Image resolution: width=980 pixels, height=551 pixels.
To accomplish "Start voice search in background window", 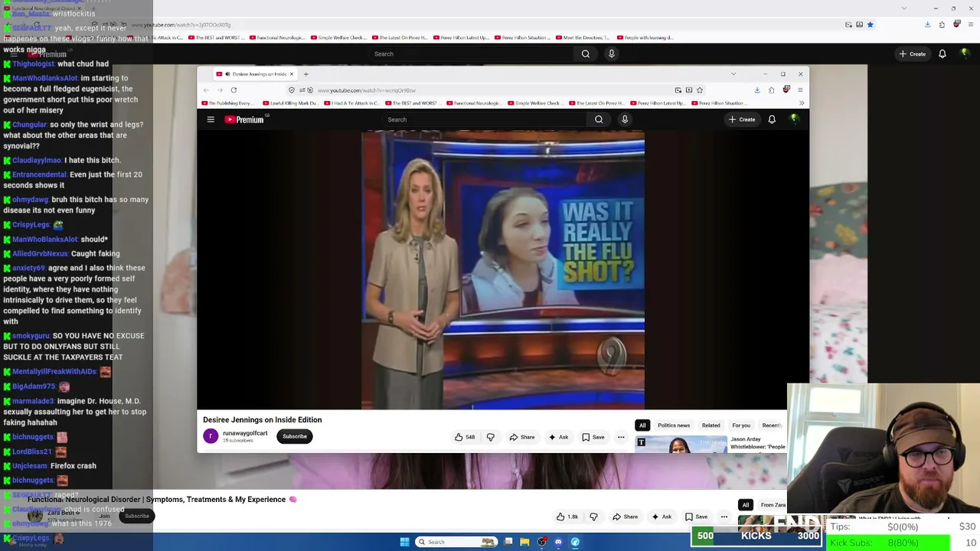I will [x=612, y=54].
